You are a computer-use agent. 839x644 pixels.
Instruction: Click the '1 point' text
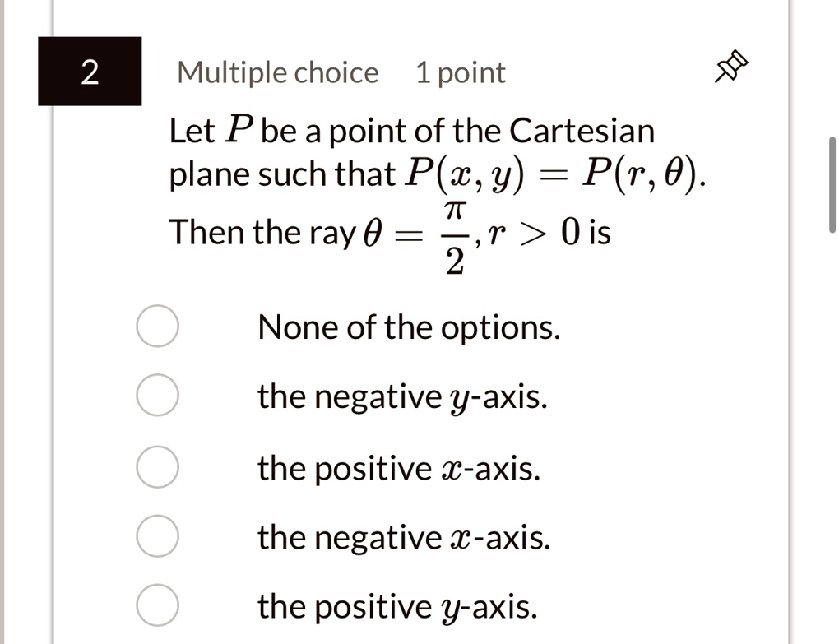[461, 72]
